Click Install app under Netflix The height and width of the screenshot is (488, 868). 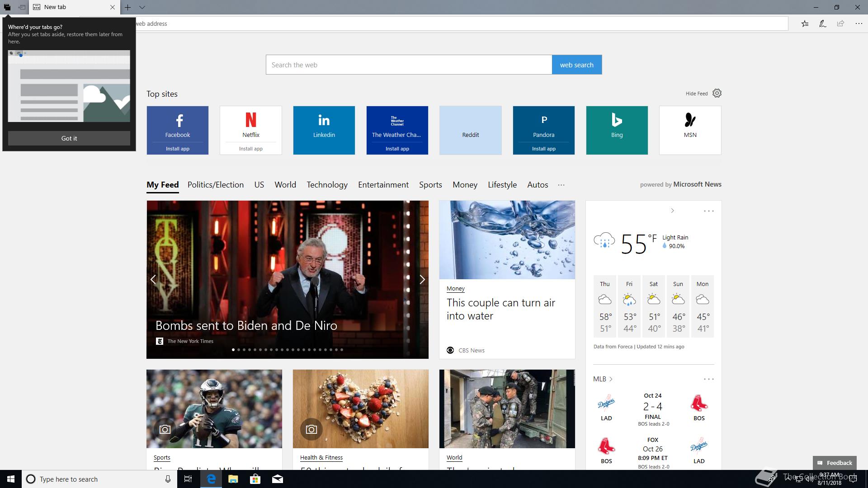click(251, 149)
